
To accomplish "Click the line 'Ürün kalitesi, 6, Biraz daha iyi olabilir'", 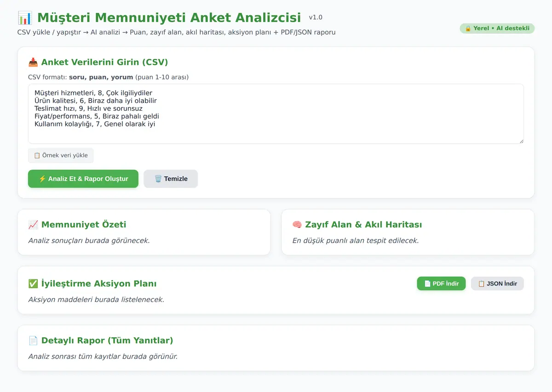I will [96, 101].
